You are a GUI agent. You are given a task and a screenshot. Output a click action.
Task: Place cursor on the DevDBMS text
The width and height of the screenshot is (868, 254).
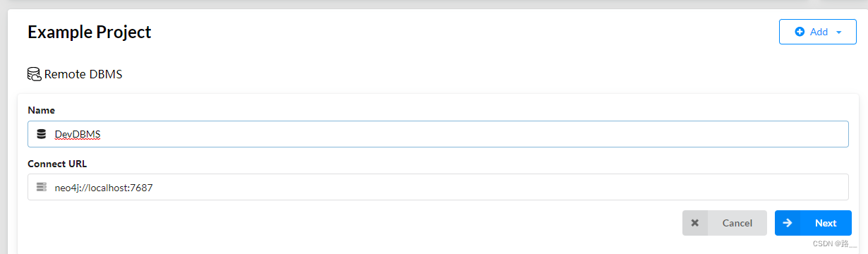76,134
